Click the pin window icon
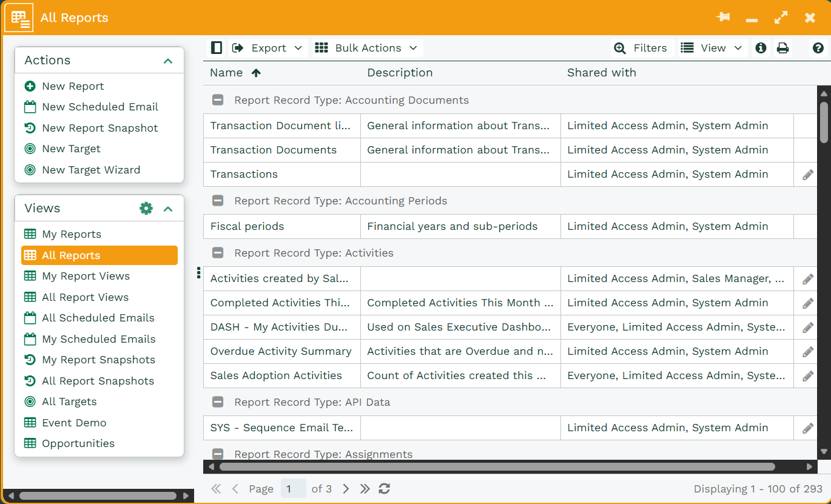Viewport: 831px width, 504px height. 723,18
